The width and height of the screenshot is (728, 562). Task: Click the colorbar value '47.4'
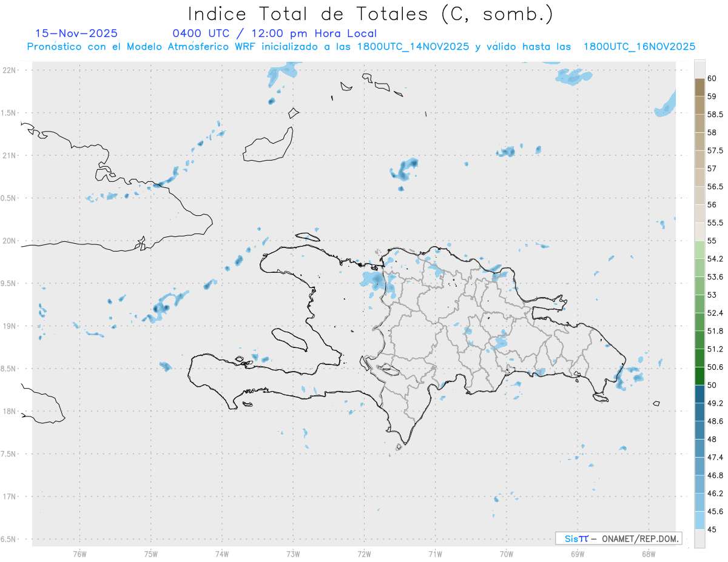(715, 457)
